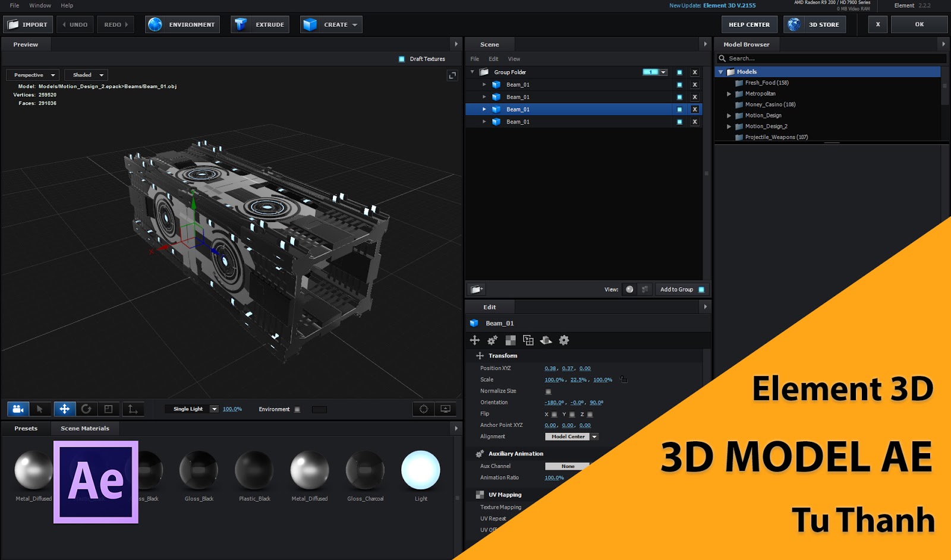Click the Import button

(x=28, y=24)
